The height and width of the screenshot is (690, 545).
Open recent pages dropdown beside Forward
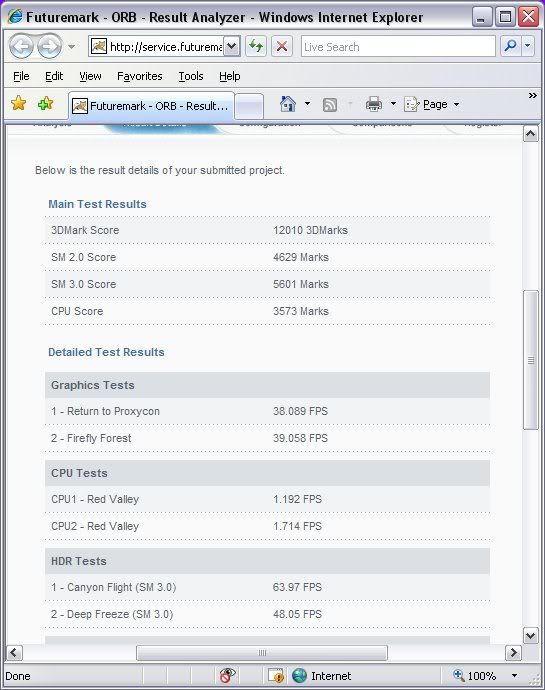[71, 46]
